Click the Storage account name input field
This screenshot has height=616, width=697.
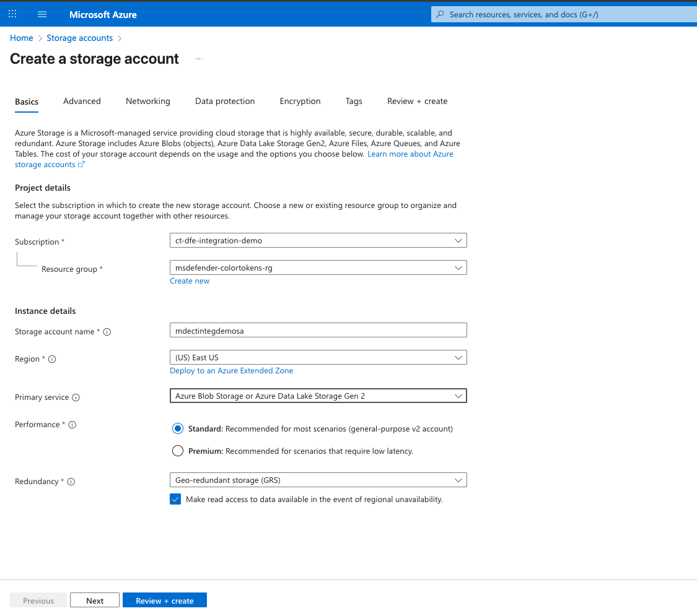(318, 331)
